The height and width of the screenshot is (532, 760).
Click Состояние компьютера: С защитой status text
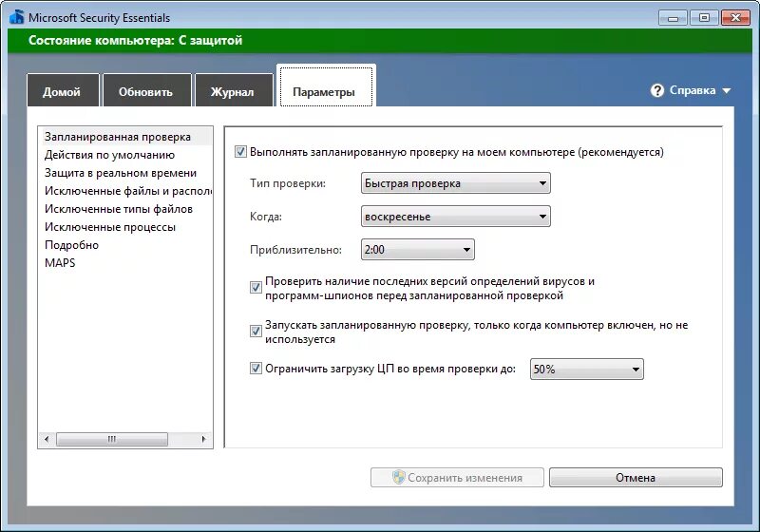tap(135, 40)
